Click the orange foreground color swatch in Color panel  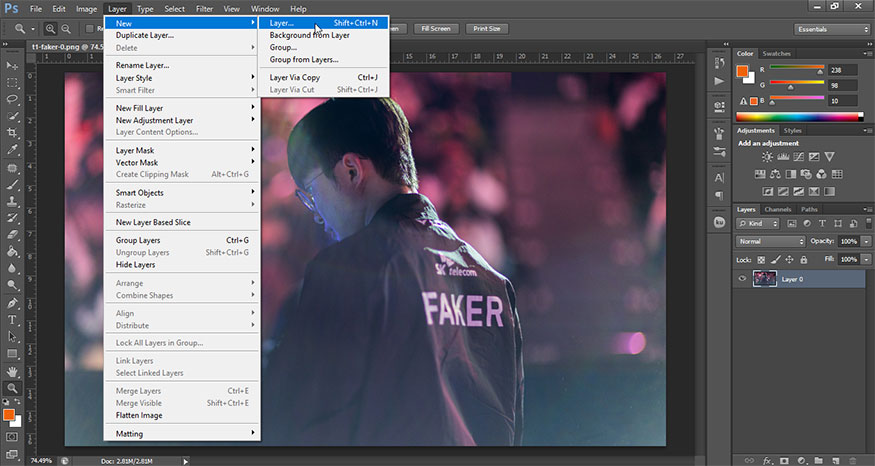pyautogui.click(x=742, y=70)
